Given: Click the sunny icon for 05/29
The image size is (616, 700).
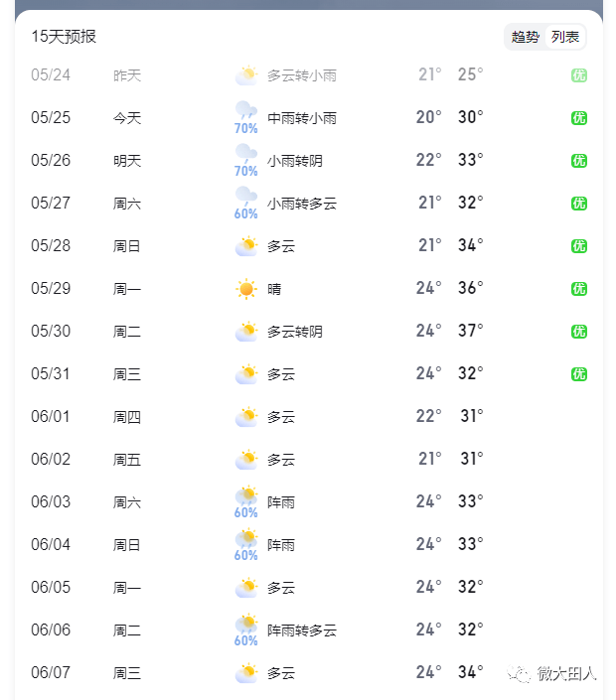Looking at the screenshot, I should [x=246, y=289].
